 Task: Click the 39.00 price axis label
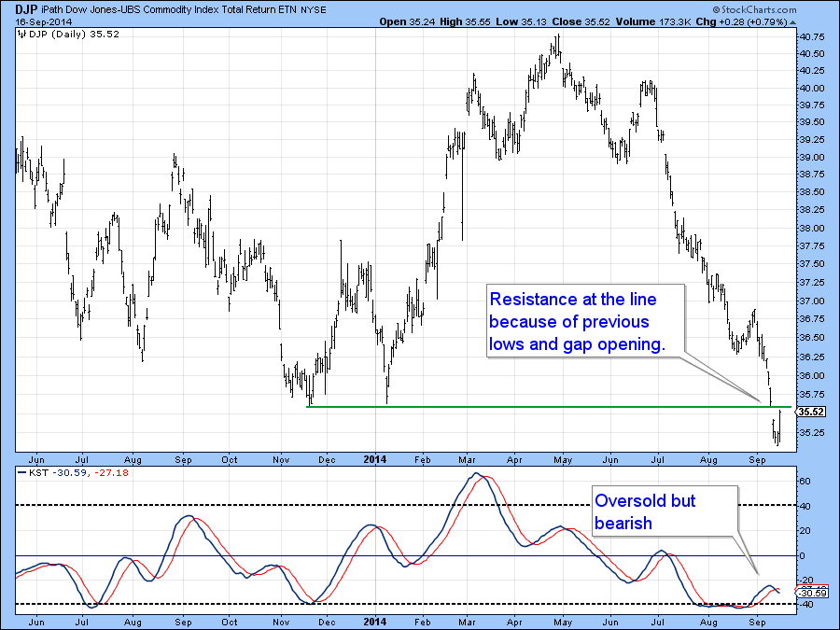coord(811,158)
